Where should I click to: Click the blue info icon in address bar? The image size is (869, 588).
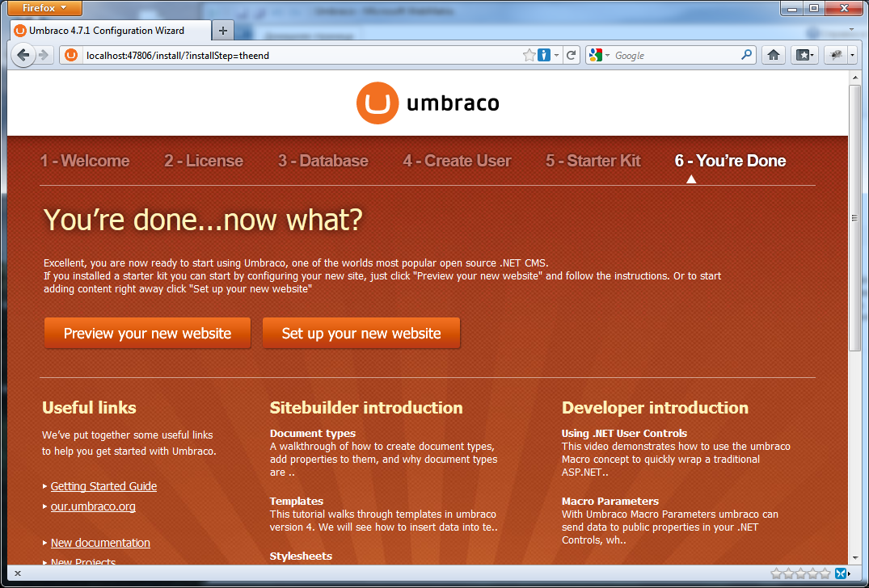point(544,56)
